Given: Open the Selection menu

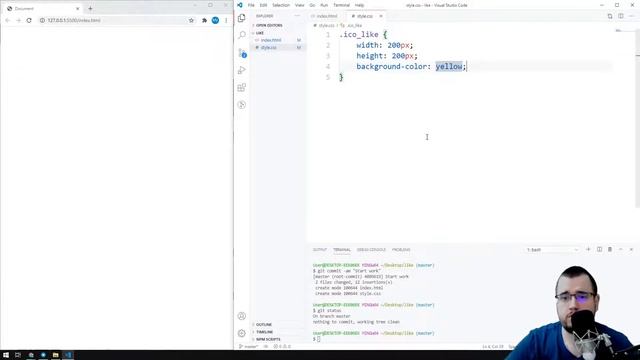Looking at the screenshot, I should point(281,5).
